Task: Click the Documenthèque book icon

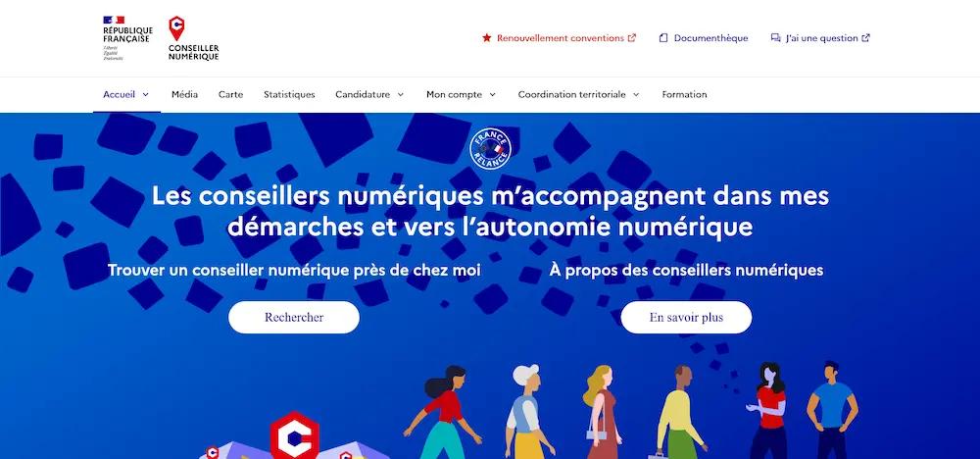Action: (x=663, y=38)
